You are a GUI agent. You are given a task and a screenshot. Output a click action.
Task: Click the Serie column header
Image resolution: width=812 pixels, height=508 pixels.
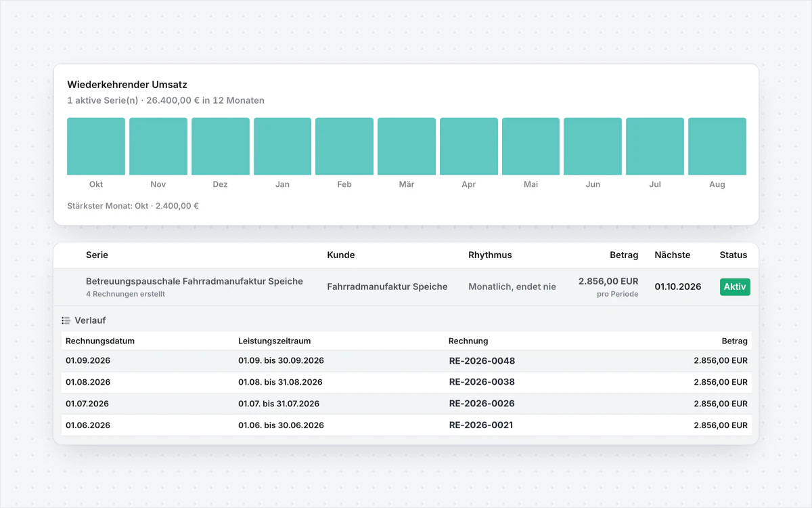(97, 255)
